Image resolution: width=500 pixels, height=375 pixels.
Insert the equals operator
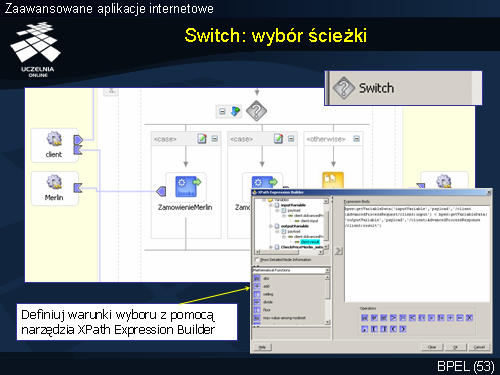coord(431,318)
